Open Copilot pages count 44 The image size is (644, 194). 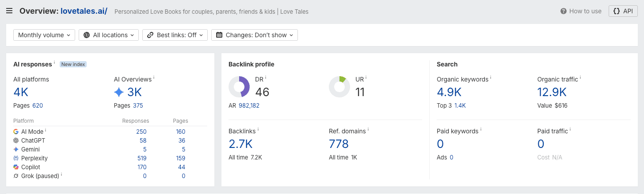[x=182, y=167]
